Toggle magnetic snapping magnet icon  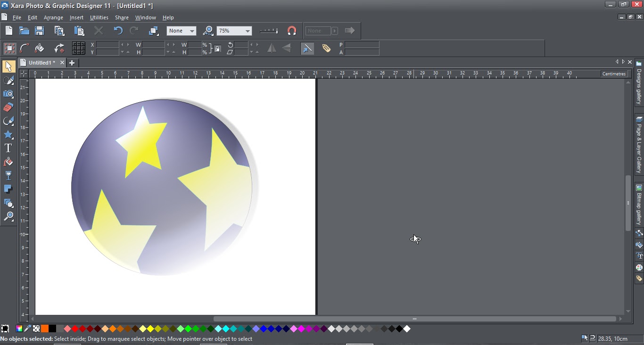point(292,31)
